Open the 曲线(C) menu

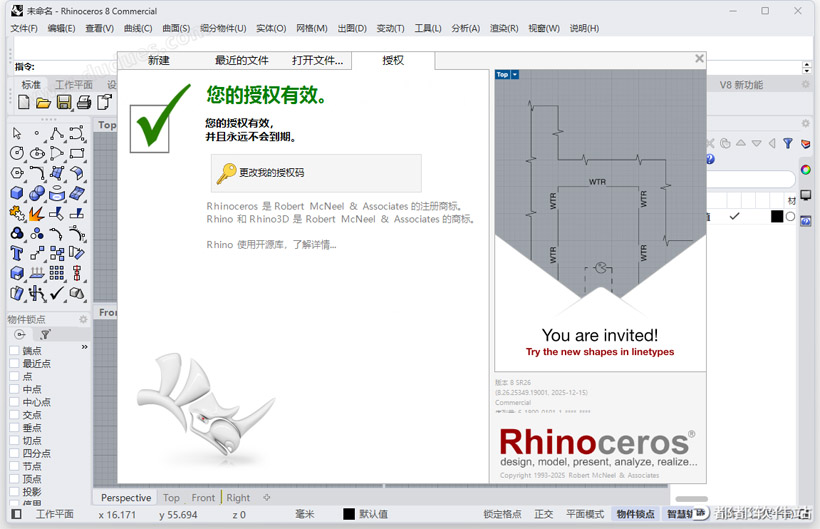pos(138,28)
